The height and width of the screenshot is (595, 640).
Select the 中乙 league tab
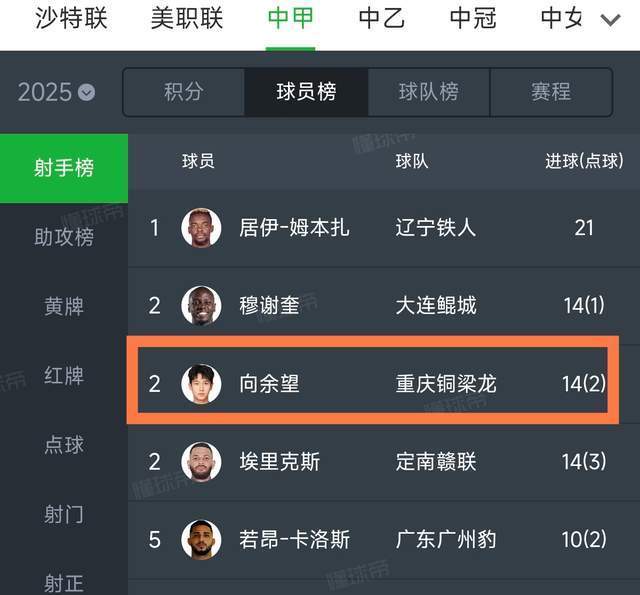[x=382, y=18]
